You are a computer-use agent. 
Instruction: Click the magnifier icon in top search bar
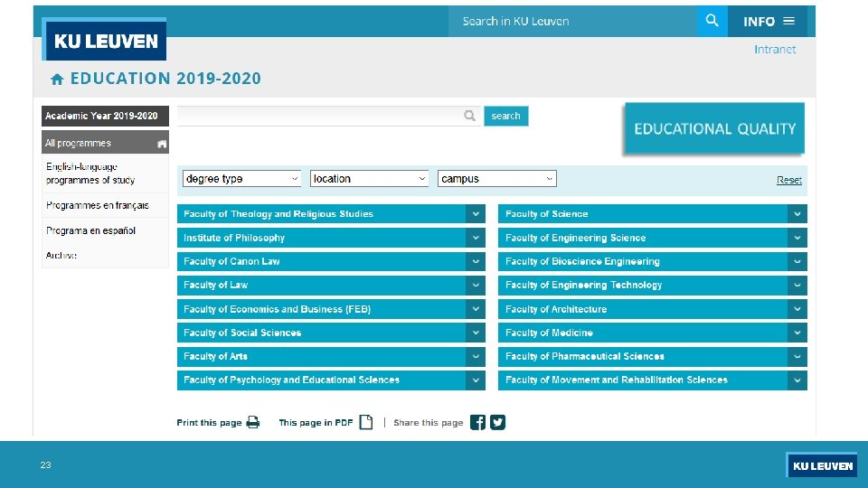pyautogui.click(x=712, y=21)
